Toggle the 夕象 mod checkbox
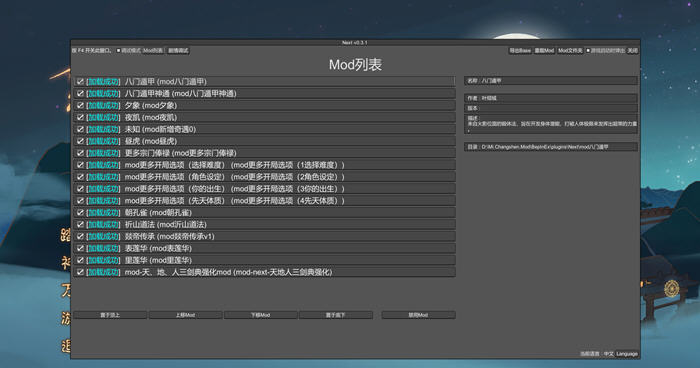The height and width of the screenshot is (368, 700). (80, 105)
